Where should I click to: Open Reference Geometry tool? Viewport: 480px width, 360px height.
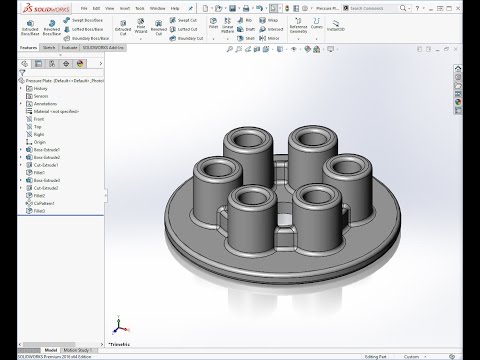pyautogui.click(x=298, y=26)
